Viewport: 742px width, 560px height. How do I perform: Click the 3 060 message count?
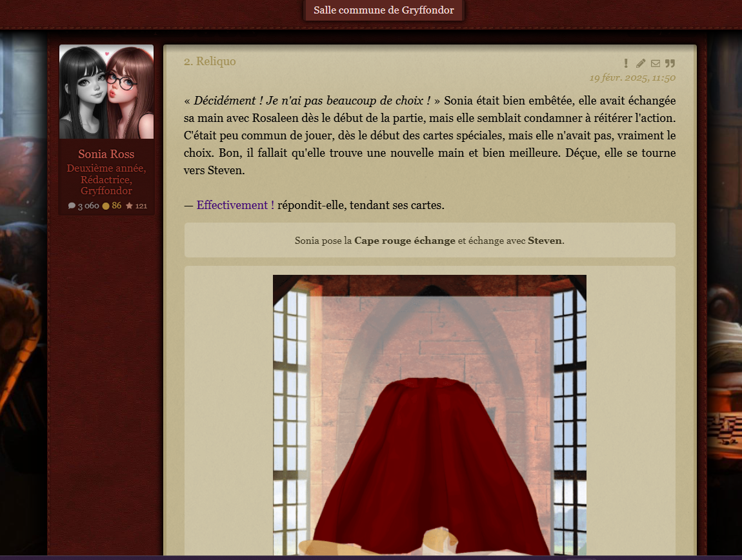click(x=88, y=206)
